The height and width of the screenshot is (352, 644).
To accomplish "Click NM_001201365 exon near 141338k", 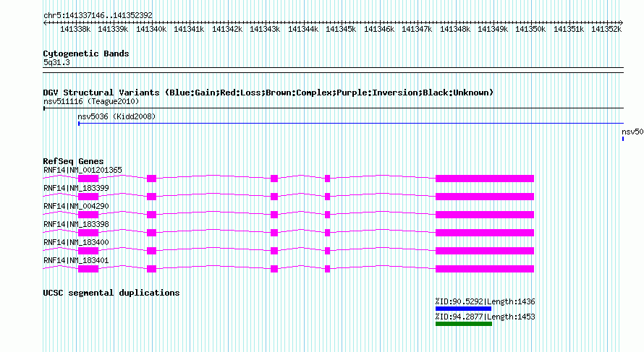I will coord(88,179).
